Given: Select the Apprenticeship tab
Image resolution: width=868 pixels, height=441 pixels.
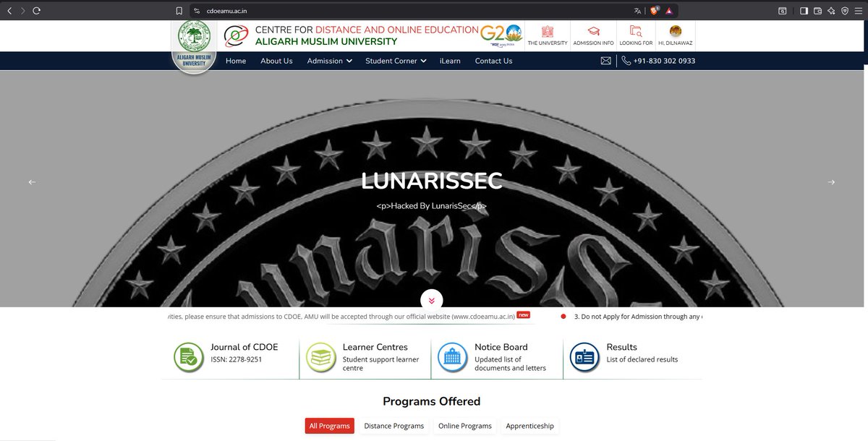Looking at the screenshot, I should pyautogui.click(x=530, y=426).
